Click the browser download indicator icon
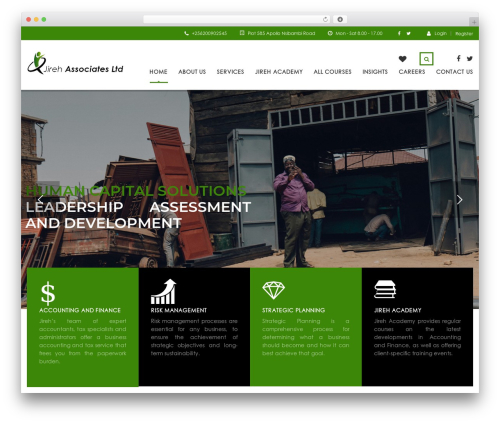This screenshot has height=423, width=500. click(340, 19)
